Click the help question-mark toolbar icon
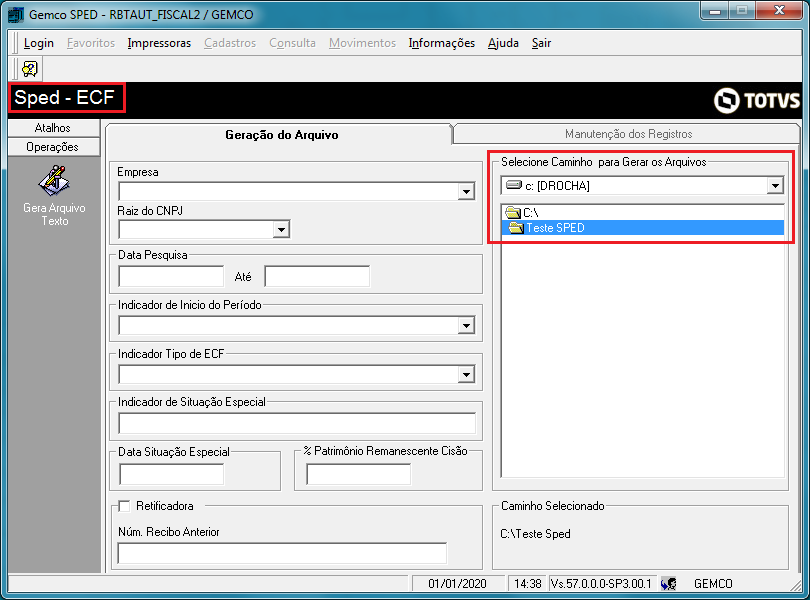Screen dimensions: 810x601 click(30, 69)
